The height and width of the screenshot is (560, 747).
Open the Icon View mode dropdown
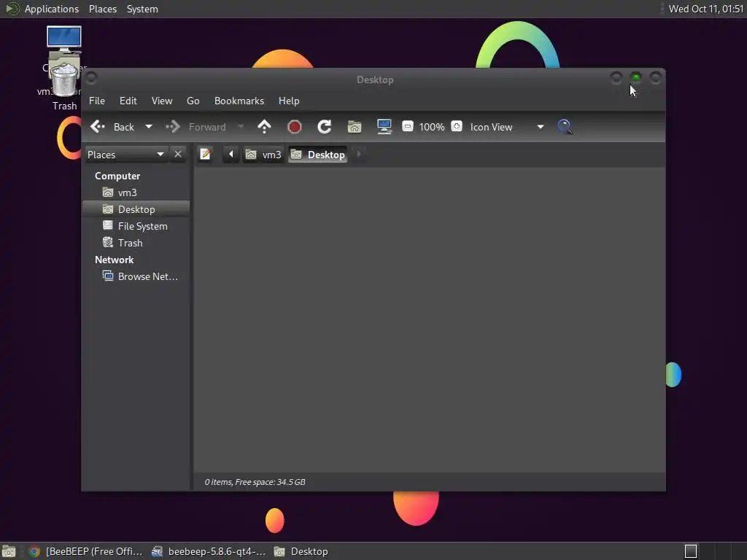[507, 127]
